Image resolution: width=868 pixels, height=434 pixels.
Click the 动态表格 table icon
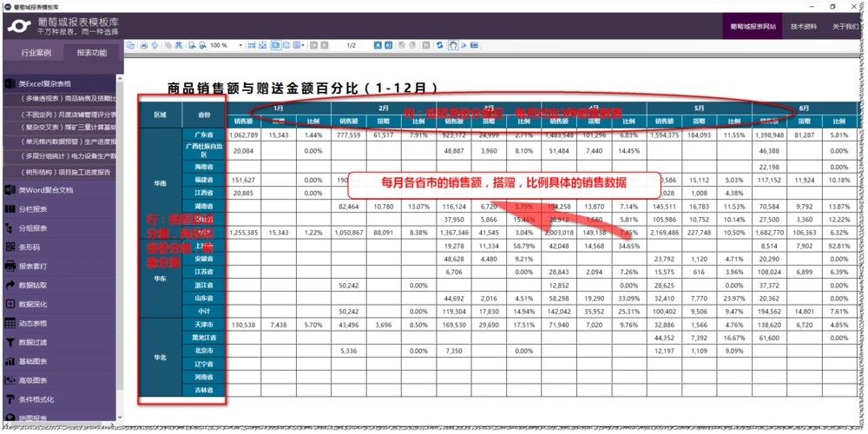[x=10, y=323]
